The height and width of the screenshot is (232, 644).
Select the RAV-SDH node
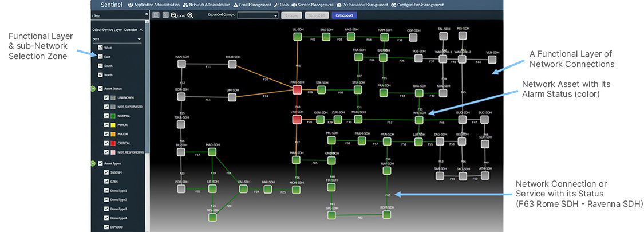point(388,170)
